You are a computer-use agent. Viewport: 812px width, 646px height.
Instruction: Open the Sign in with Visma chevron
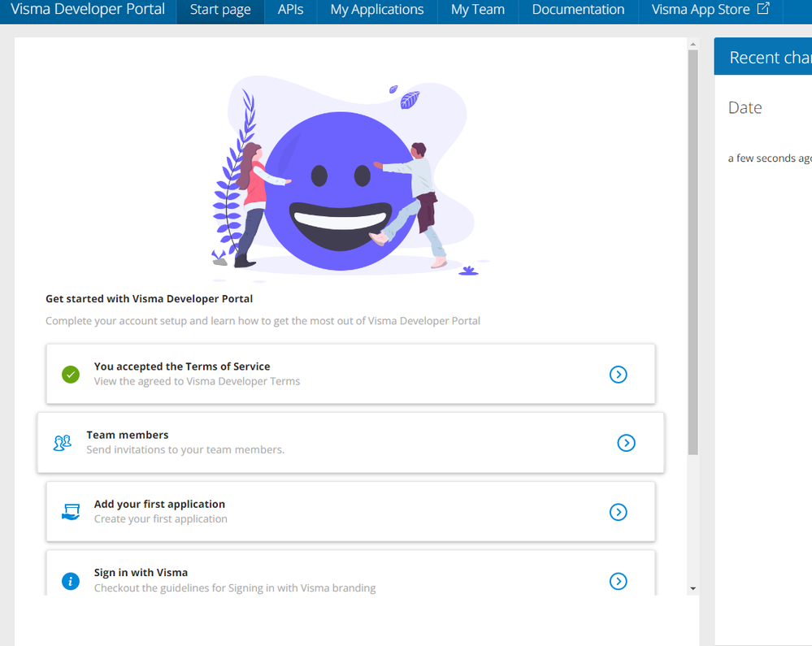(619, 581)
